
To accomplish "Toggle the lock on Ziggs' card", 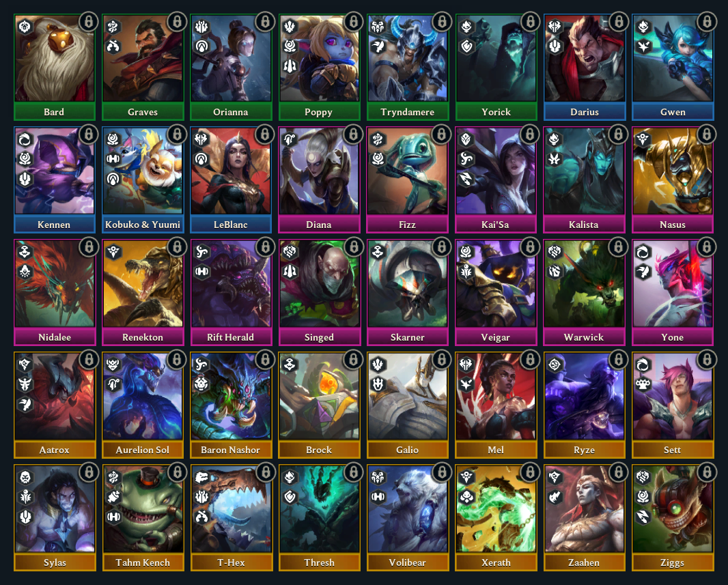I will click(706, 472).
